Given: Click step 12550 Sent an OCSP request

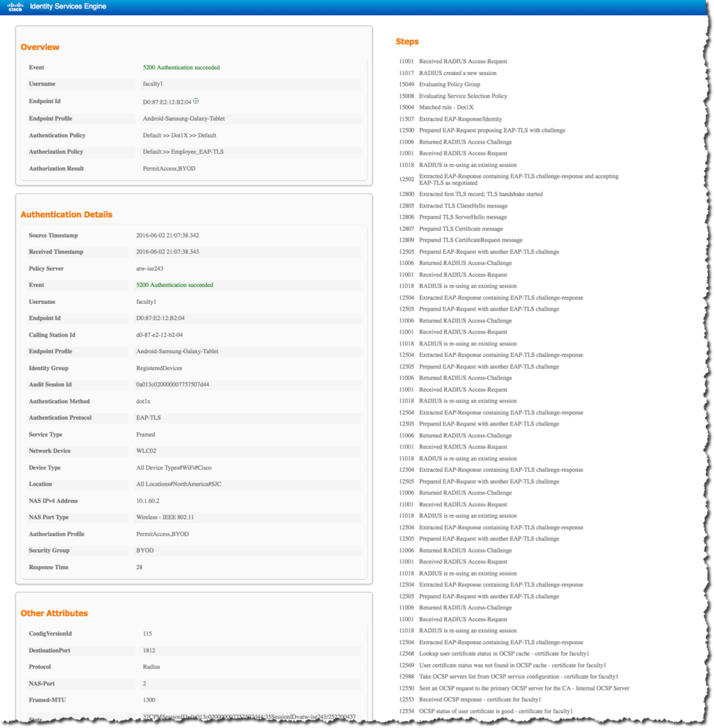Looking at the screenshot, I should pyautogui.click(x=514, y=688).
